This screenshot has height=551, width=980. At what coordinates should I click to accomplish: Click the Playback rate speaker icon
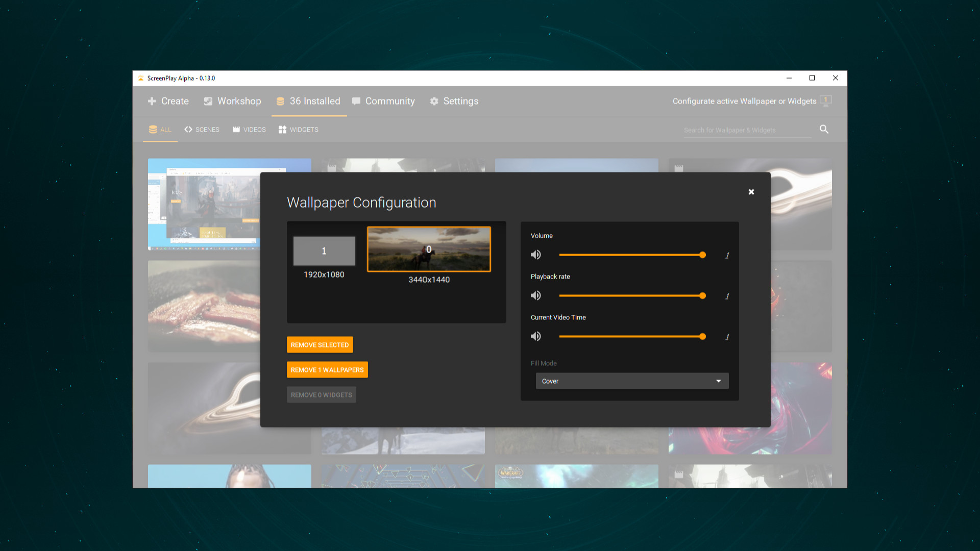(535, 295)
